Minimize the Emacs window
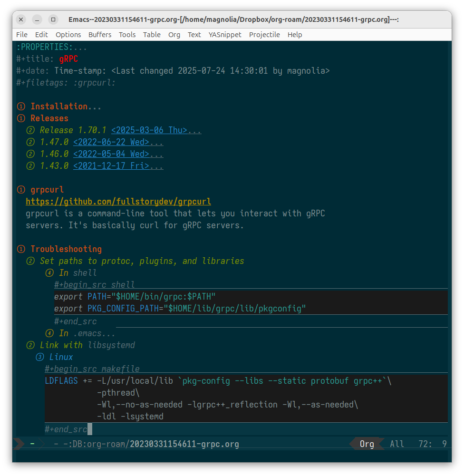Image resolution: width=464 pixels, height=476 pixels. pos(37,19)
